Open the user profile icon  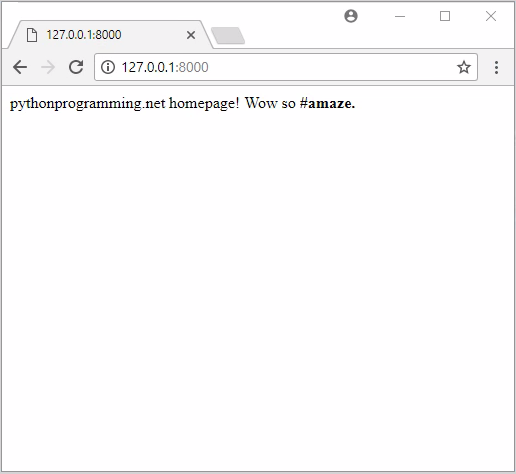click(x=351, y=16)
